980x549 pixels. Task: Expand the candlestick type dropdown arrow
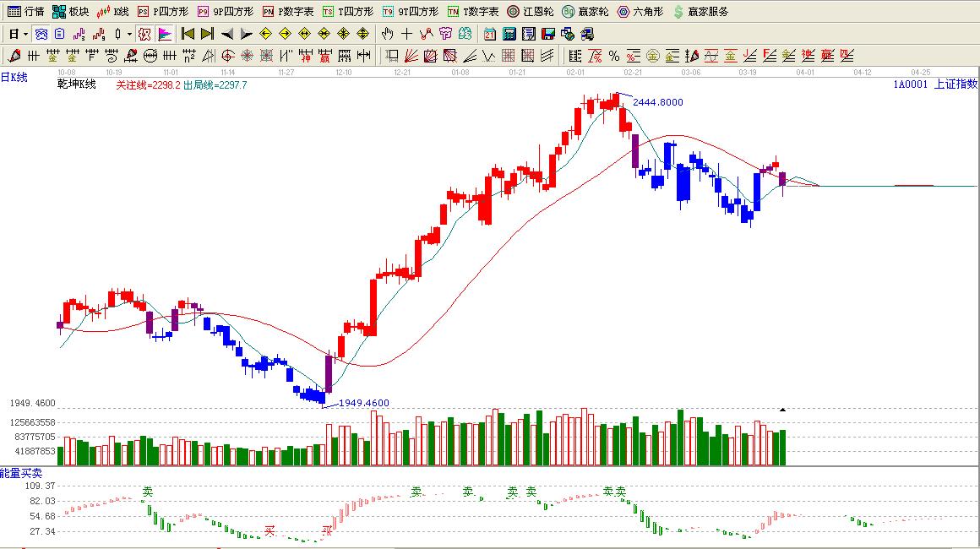click(129, 34)
